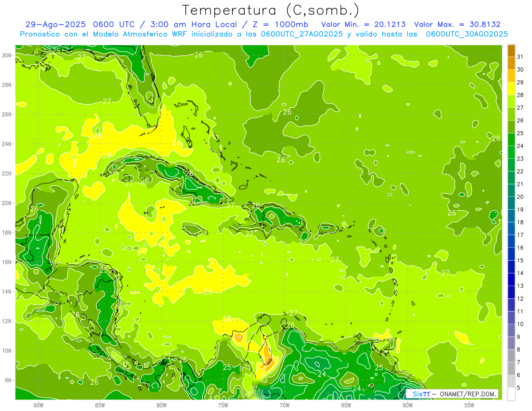Click the color bar label 31
Image resolution: width=532 pixels, height=411 pixels.
[520, 57]
